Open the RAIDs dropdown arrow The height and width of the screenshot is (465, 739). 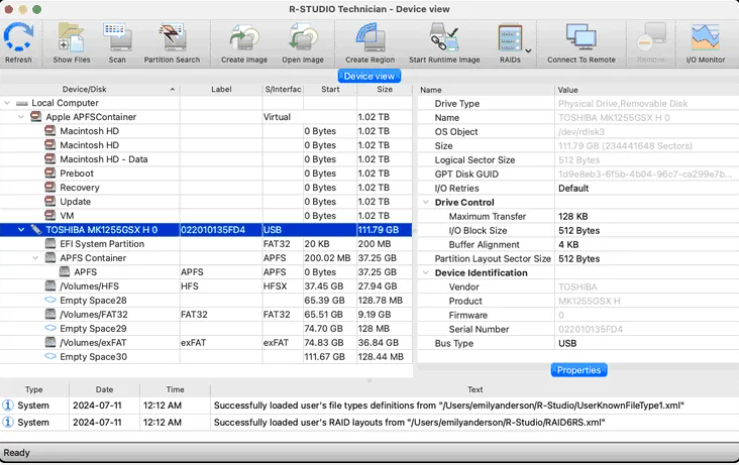pos(529,51)
